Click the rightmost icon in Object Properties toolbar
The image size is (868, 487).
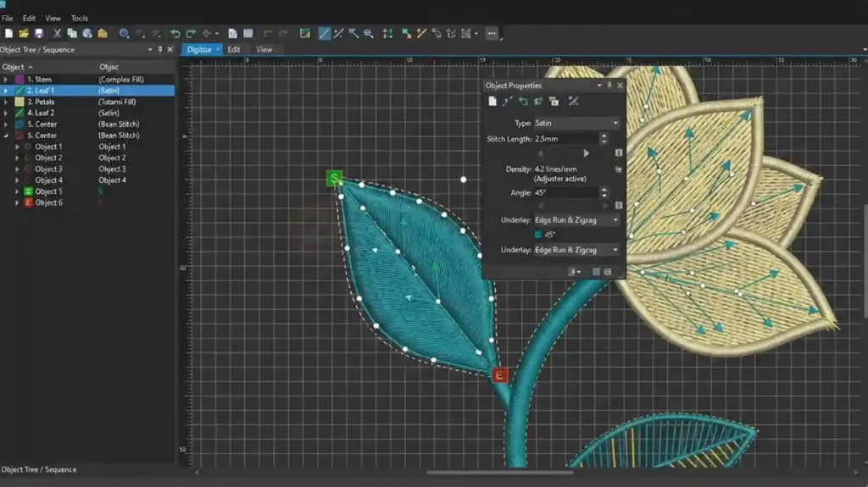574,102
